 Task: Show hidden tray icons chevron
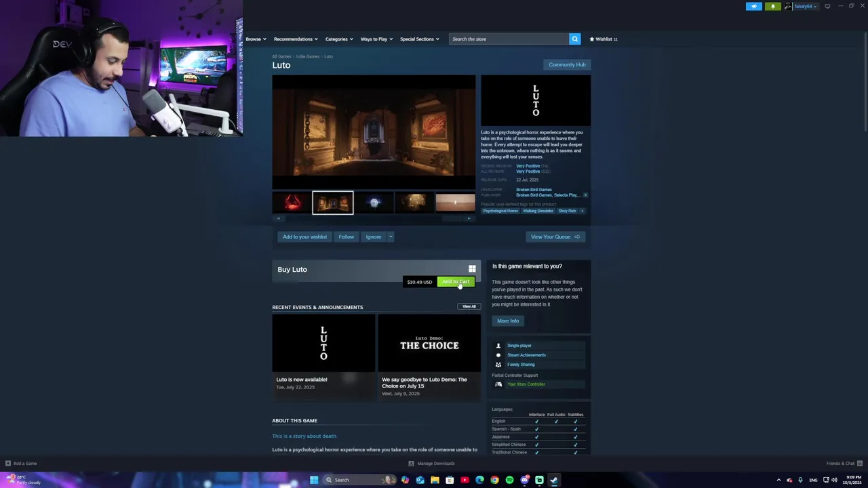point(778,480)
